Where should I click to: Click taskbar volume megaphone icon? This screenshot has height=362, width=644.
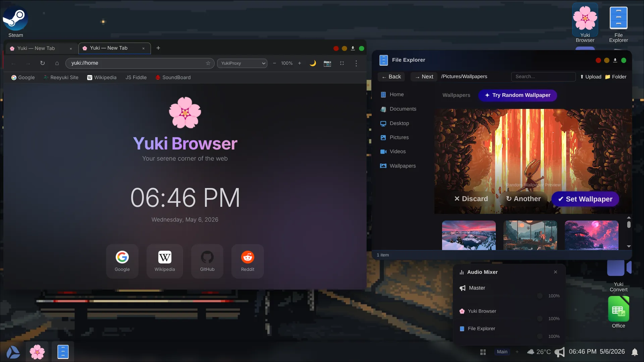pos(560,352)
